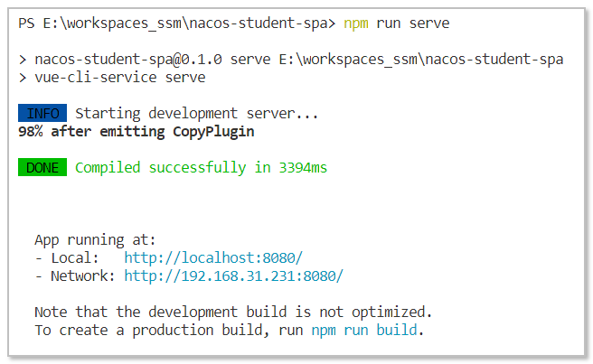Click the PS E:\workspaces_ssm prompt path
This screenshot has width=593, height=364.
coord(176,23)
